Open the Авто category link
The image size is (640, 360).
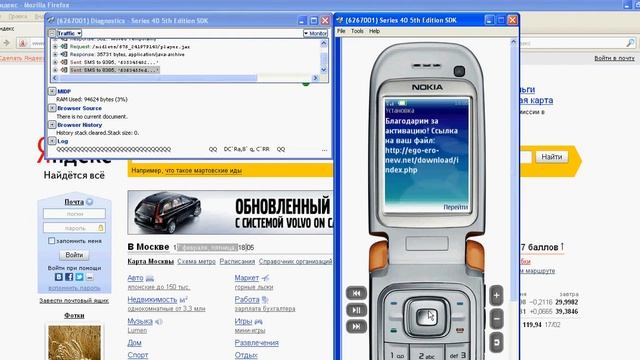click(136, 278)
